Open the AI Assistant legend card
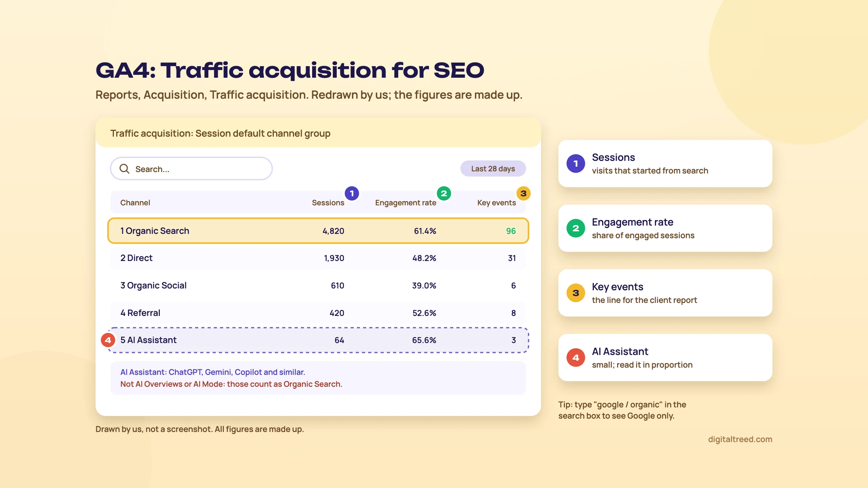Image resolution: width=868 pixels, height=488 pixels. 665,358
